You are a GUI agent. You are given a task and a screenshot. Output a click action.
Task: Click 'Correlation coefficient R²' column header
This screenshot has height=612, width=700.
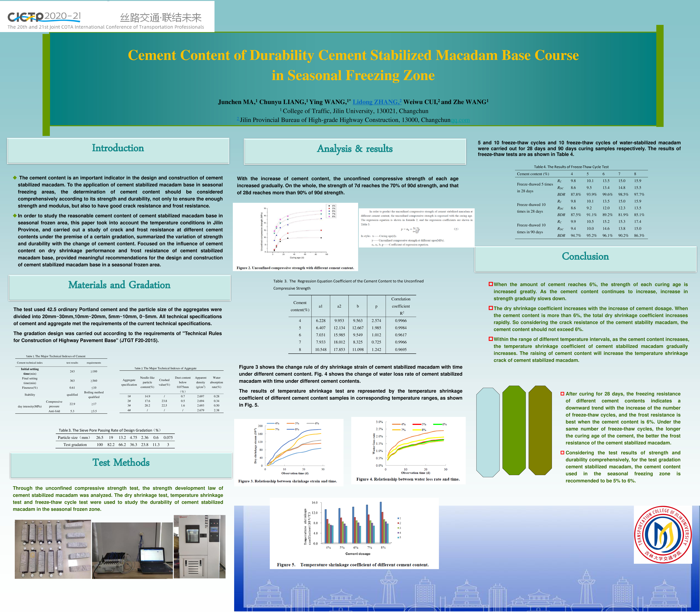pos(401,306)
